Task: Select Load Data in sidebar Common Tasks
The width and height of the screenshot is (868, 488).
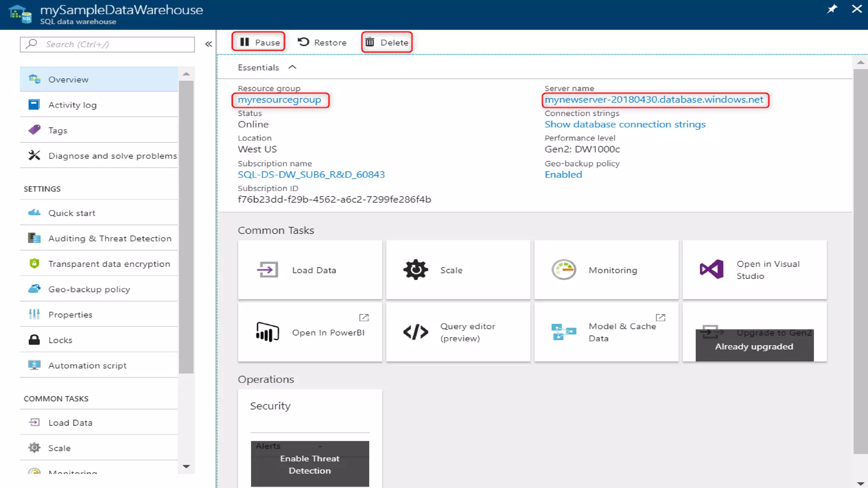Action: coord(99,422)
